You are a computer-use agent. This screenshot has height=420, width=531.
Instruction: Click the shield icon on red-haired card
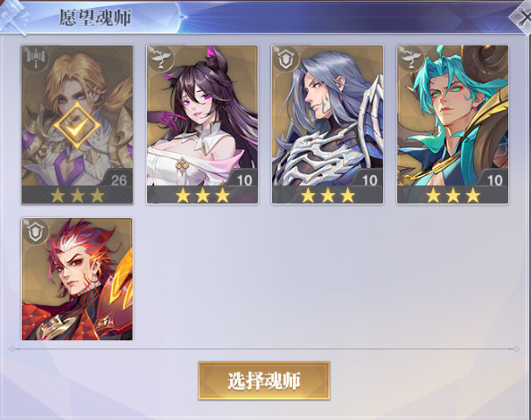(x=36, y=232)
